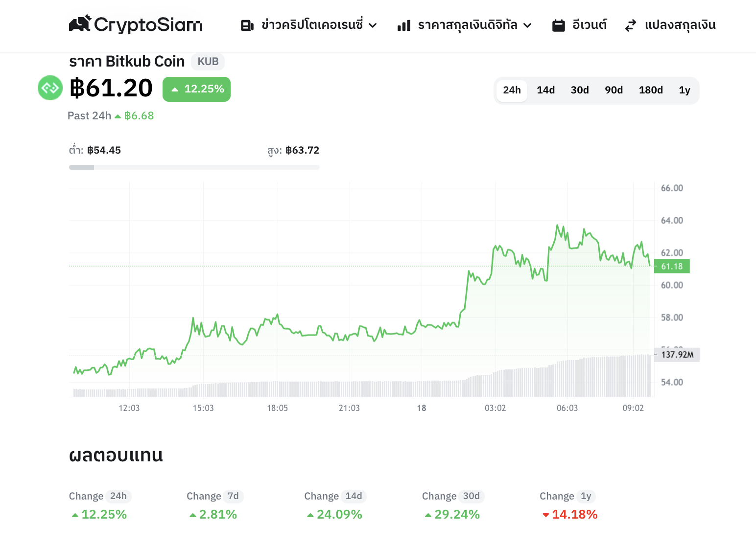Switch chart range to 14d
Viewport: 756px width, 546px height.
pos(546,91)
